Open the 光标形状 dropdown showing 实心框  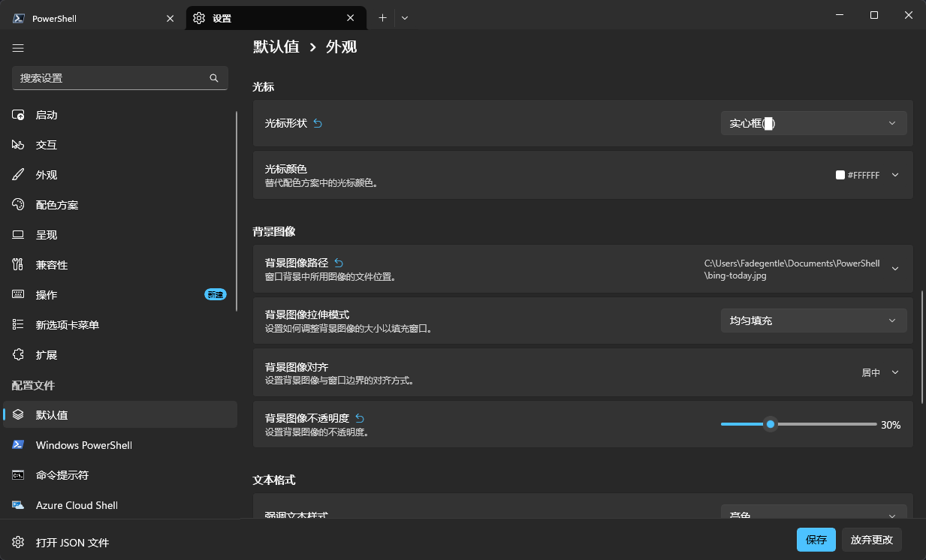[813, 123]
